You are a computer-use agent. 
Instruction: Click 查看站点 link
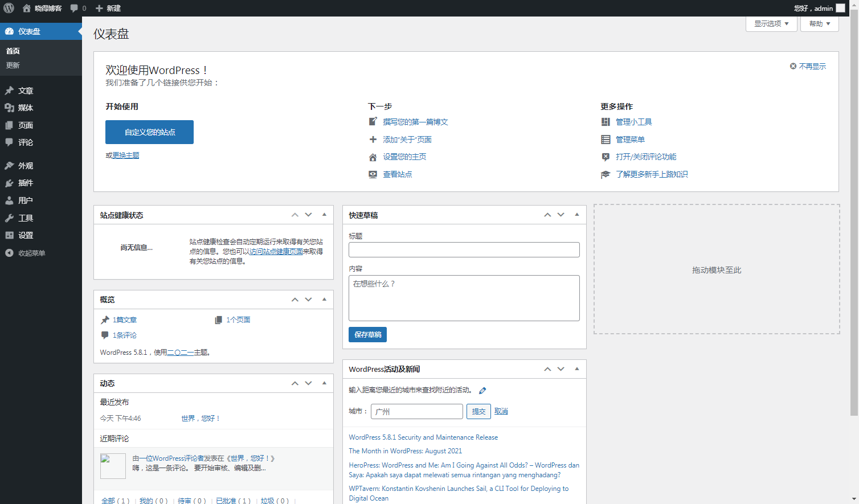tap(397, 174)
